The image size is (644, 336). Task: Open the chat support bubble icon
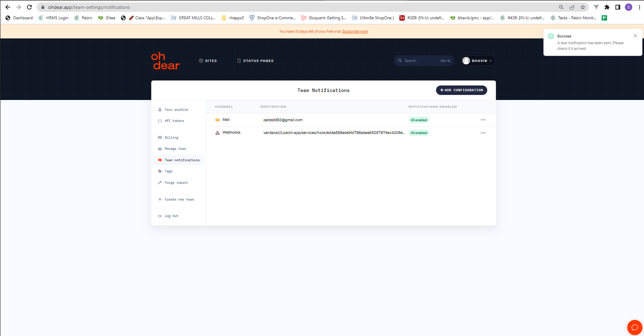click(635, 327)
